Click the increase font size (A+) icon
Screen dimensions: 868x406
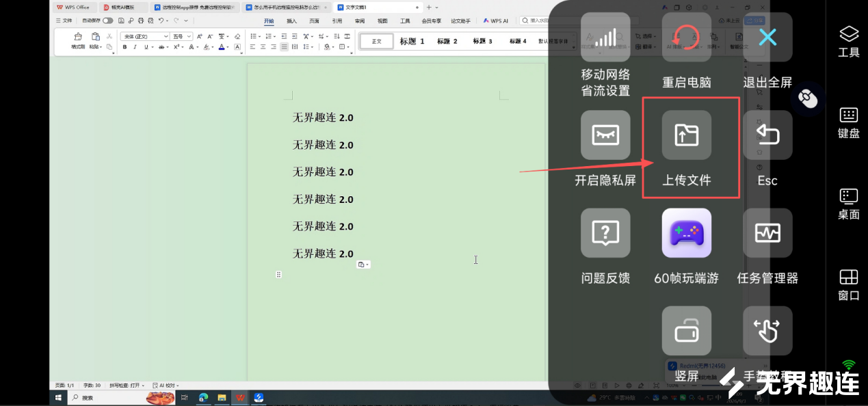[x=199, y=36]
